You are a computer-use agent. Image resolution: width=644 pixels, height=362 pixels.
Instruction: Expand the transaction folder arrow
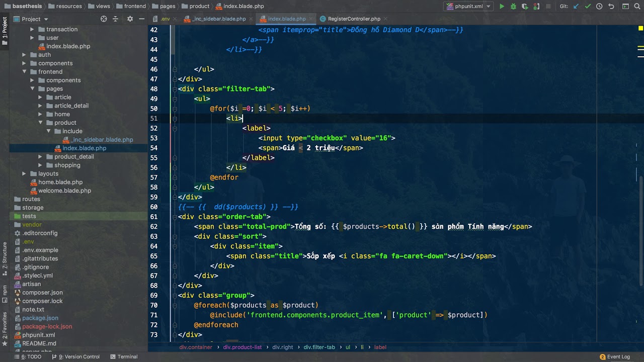coord(32,29)
